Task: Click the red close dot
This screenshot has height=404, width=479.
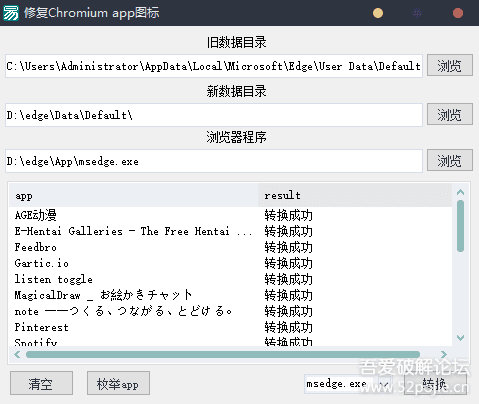Action: (458, 13)
